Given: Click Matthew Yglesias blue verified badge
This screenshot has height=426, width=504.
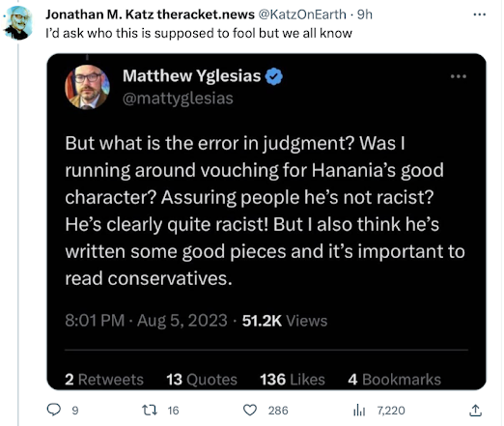Looking at the screenshot, I should [x=273, y=76].
